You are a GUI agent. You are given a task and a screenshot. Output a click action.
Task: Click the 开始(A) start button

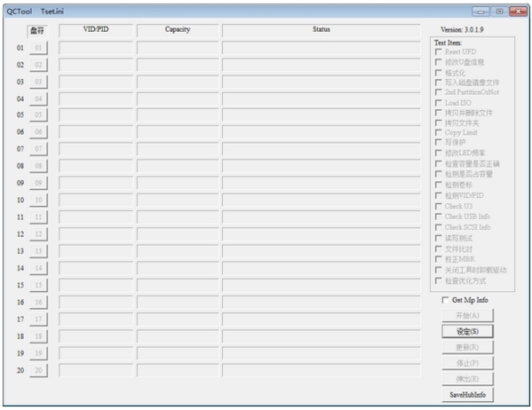(467, 315)
